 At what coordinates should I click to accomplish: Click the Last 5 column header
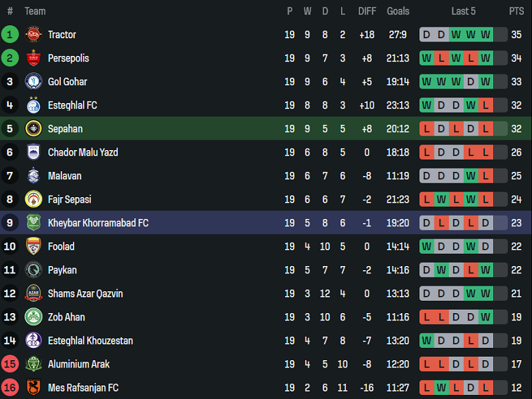[x=464, y=11]
